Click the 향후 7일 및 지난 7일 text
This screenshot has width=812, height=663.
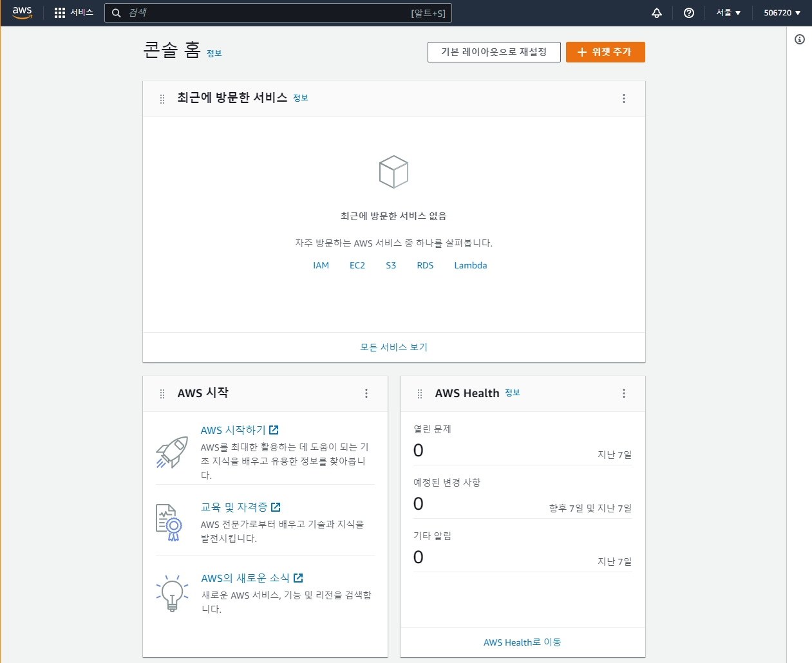[x=590, y=508]
